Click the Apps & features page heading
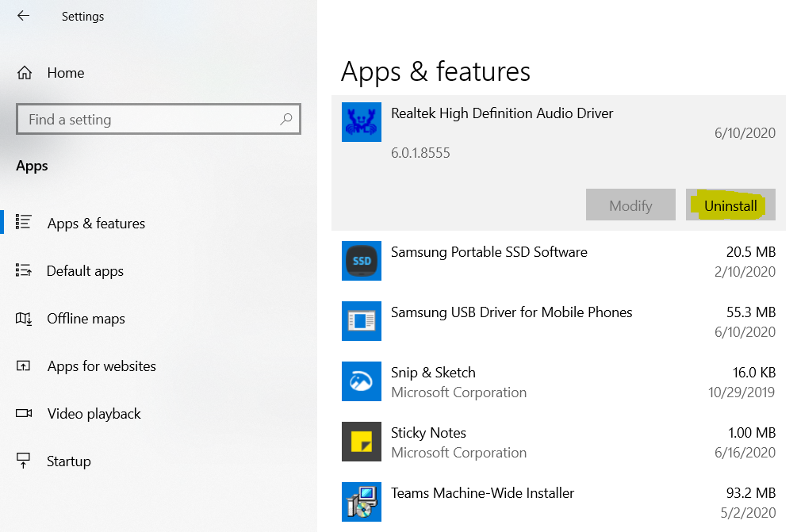This screenshot has height=532, width=797. tap(435, 71)
